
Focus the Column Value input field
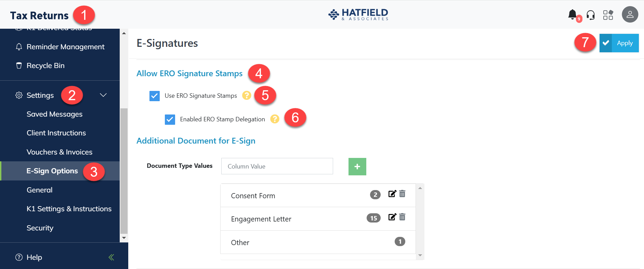pos(277,166)
